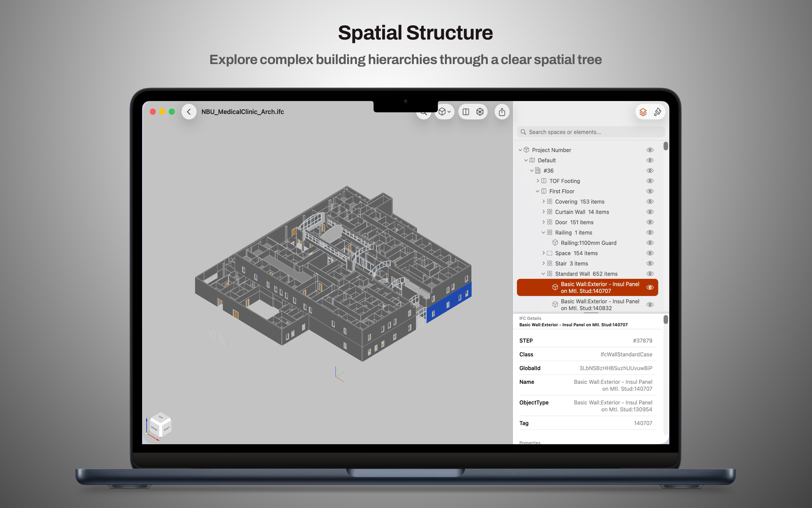This screenshot has width=812, height=508.
Task: Hide Standard Wall group via eye icon
Action: (650, 274)
